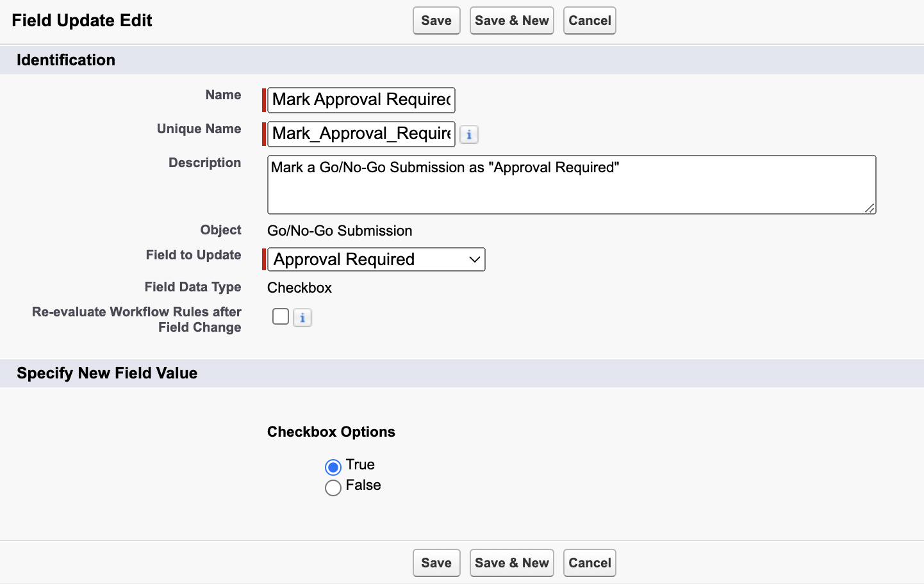
Task: Enable Re-evaluate Workflow Rules after Field Change
Action: tap(280, 316)
